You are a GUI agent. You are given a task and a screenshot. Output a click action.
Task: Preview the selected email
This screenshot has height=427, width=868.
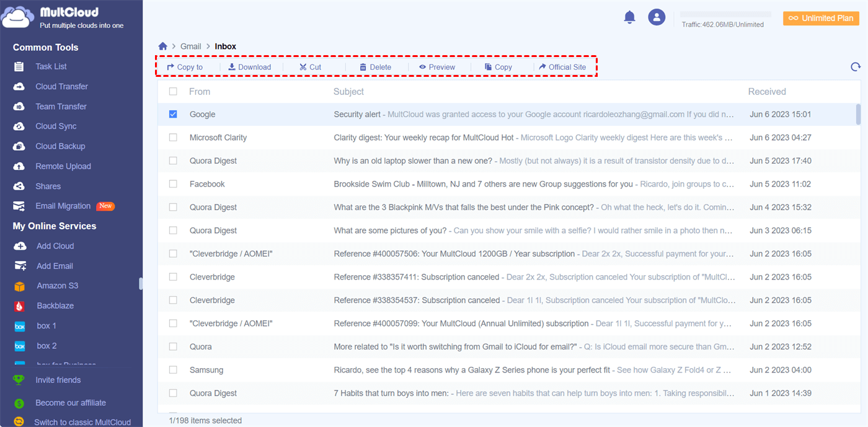436,67
